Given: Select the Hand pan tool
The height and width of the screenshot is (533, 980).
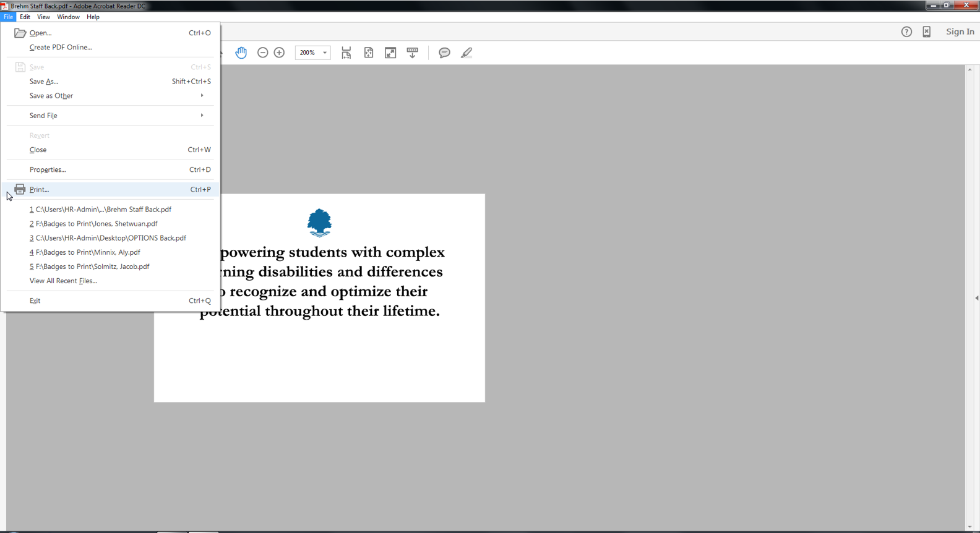Looking at the screenshot, I should pyautogui.click(x=241, y=53).
